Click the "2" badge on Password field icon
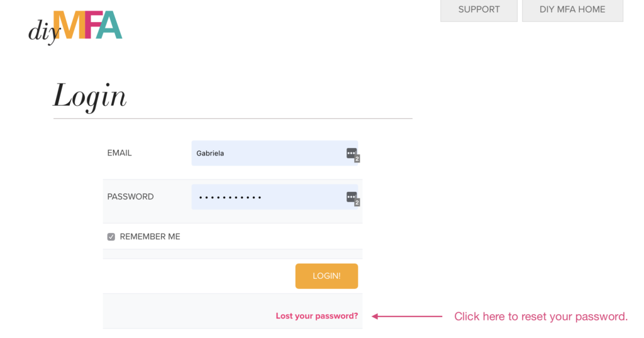The image size is (644, 338). pyautogui.click(x=357, y=203)
